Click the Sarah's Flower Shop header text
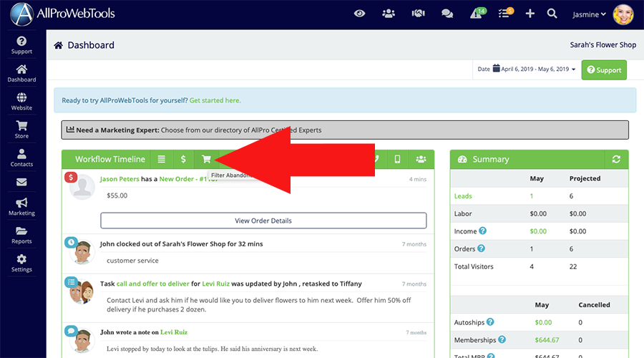This screenshot has height=358, width=644. [603, 45]
